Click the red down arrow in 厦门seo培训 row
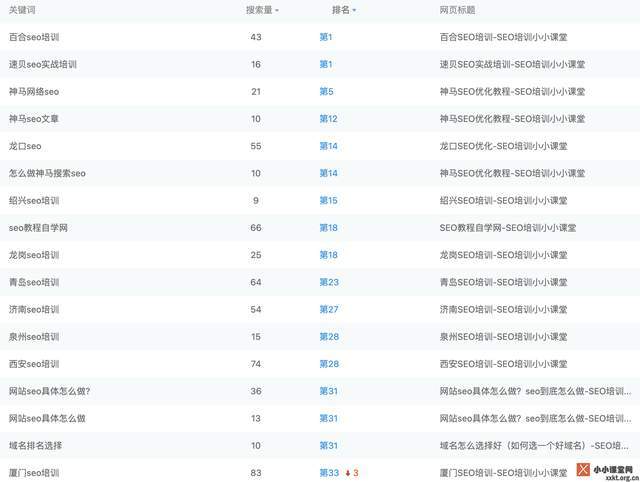640x482 pixels. pyautogui.click(x=347, y=473)
